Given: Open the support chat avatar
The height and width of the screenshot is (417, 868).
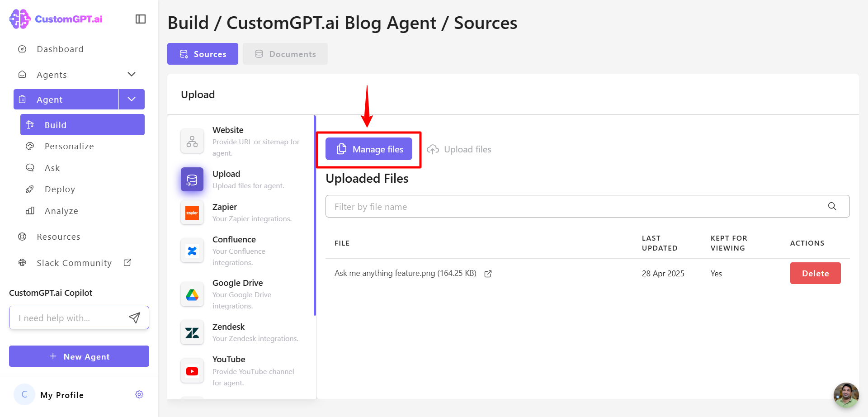Looking at the screenshot, I should tap(846, 395).
